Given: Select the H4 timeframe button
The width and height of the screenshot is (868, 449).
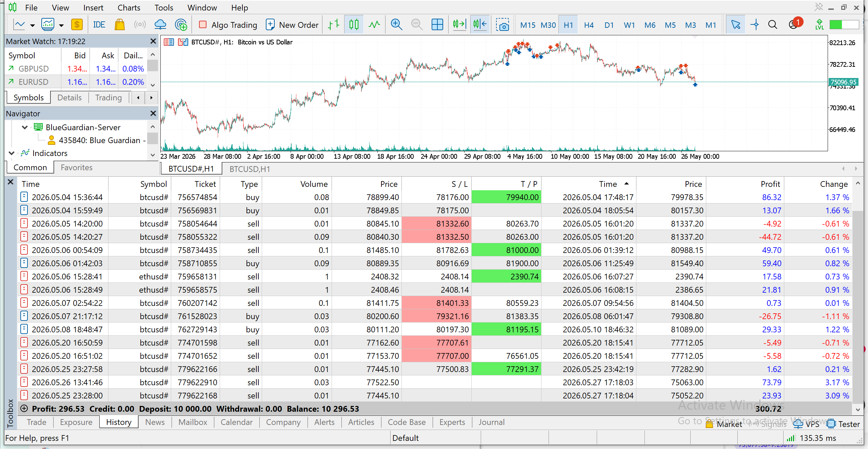Looking at the screenshot, I should 589,25.
